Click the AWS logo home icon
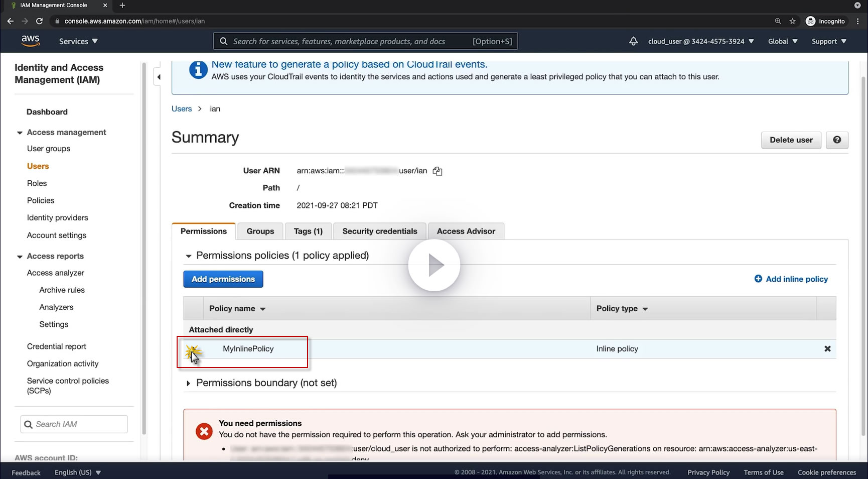The width and height of the screenshot is (868, 479). coord(31,41)
